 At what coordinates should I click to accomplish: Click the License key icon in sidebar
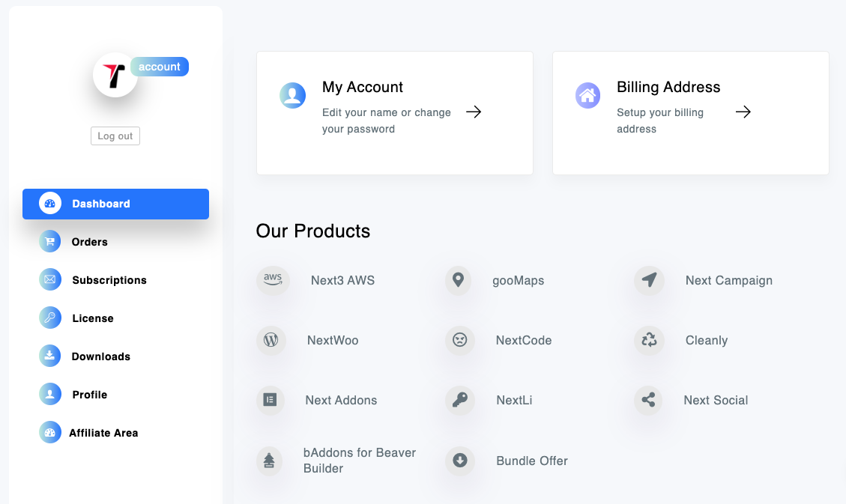pos(50,318)
